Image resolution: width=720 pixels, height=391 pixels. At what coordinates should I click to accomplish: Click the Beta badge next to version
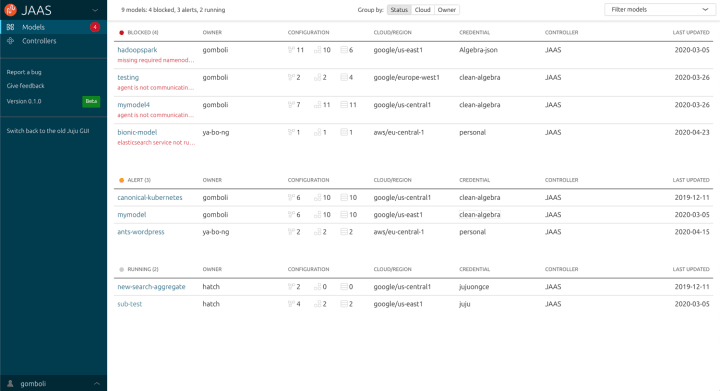point(91,101)
